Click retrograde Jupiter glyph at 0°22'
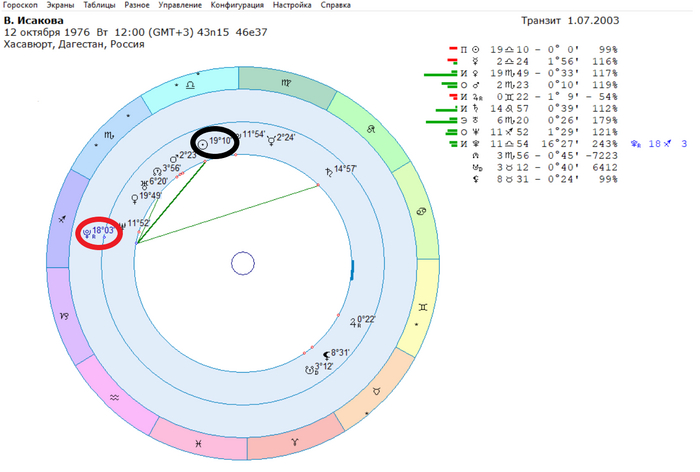700x472 pixels. 354,323
